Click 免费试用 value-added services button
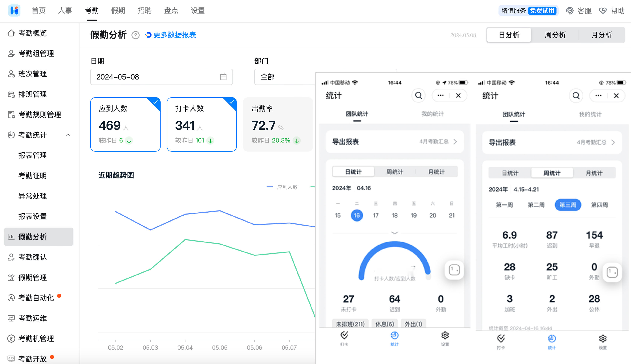The width and height of the screenshot is (631, 364). coord(542,11)
